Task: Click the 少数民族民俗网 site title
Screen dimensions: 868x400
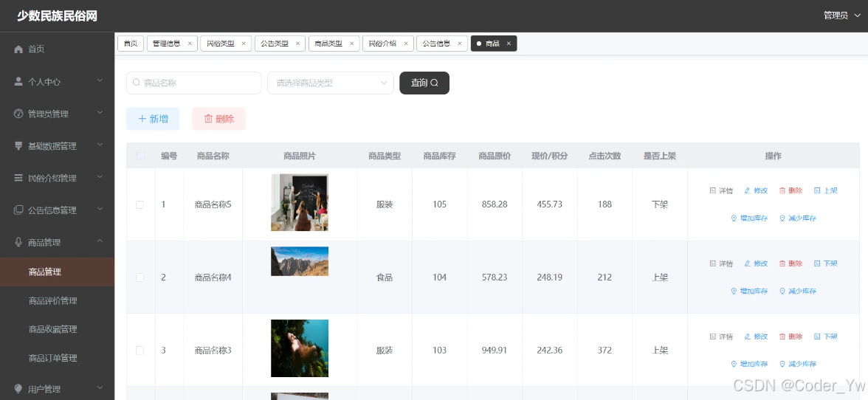Action: pos(57,16)
